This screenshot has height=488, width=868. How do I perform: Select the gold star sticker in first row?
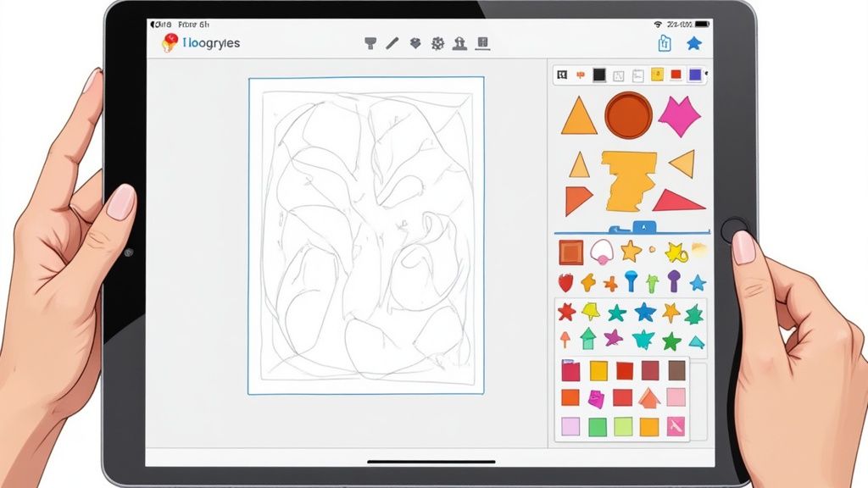click(x=631, y=251)
